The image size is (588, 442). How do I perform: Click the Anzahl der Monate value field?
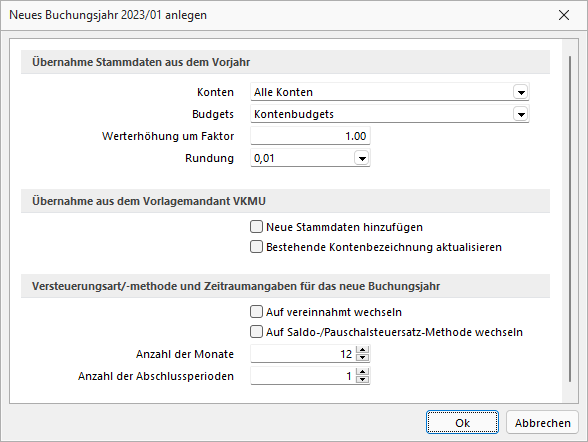303,354
